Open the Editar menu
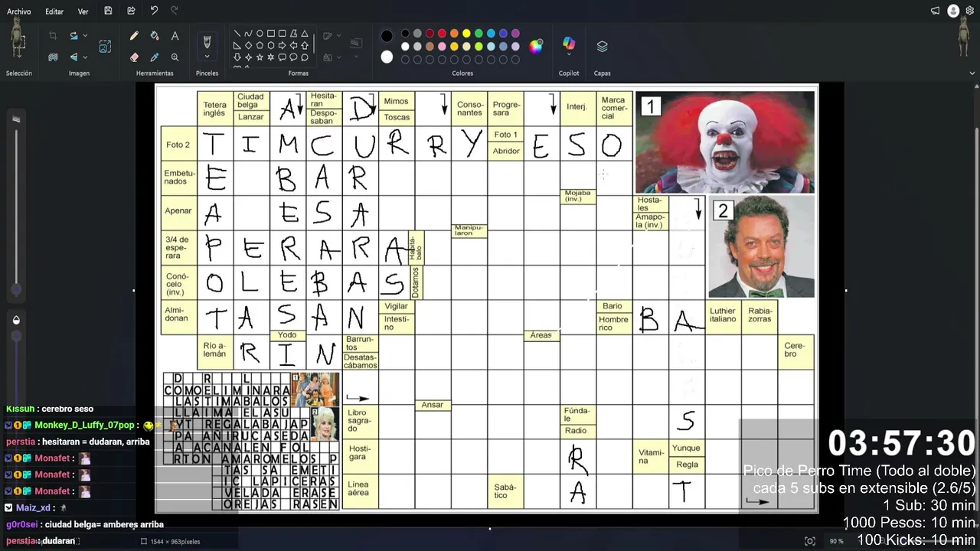The image size is (980, 551). pyautogui.click(x=54, y=11)
